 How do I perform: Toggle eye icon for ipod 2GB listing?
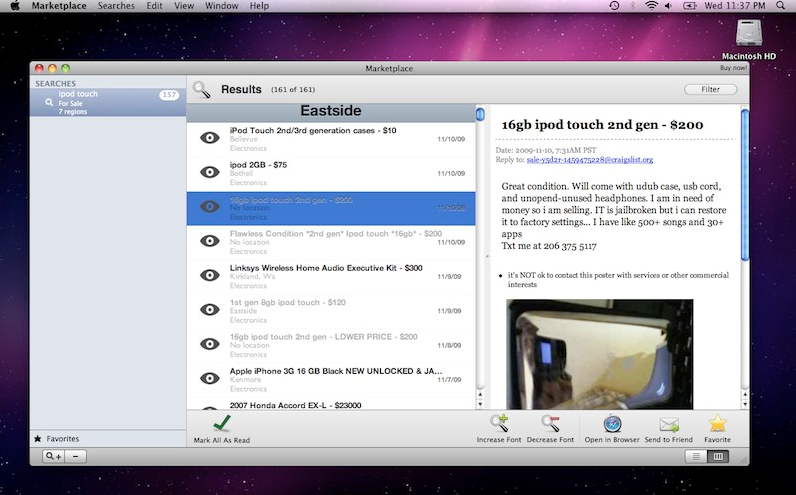tap(209, 172)
